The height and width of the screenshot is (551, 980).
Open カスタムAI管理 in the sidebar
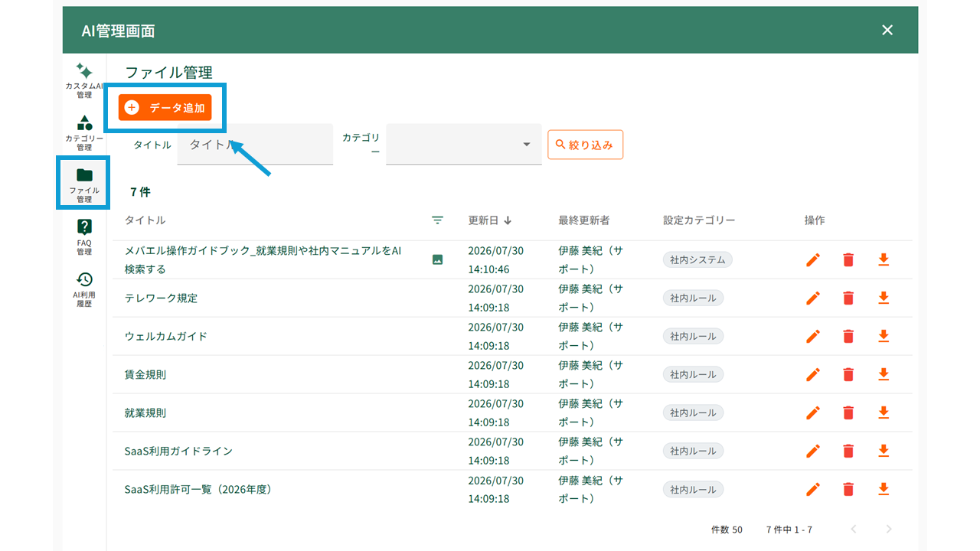tap(84, 80)
